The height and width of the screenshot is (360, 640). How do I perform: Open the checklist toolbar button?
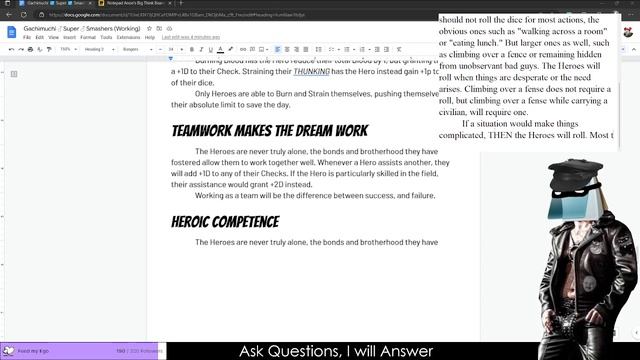click(x=331, y=49)
